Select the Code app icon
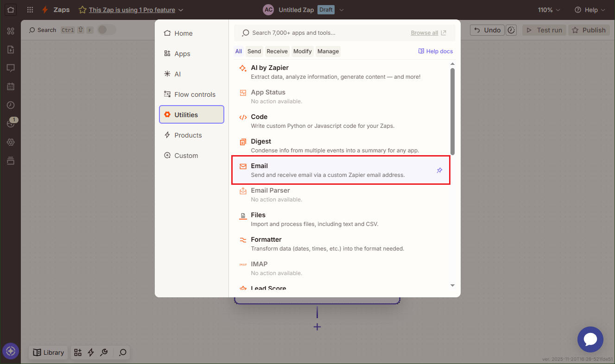Screen dimensions: 615x364 243,117
